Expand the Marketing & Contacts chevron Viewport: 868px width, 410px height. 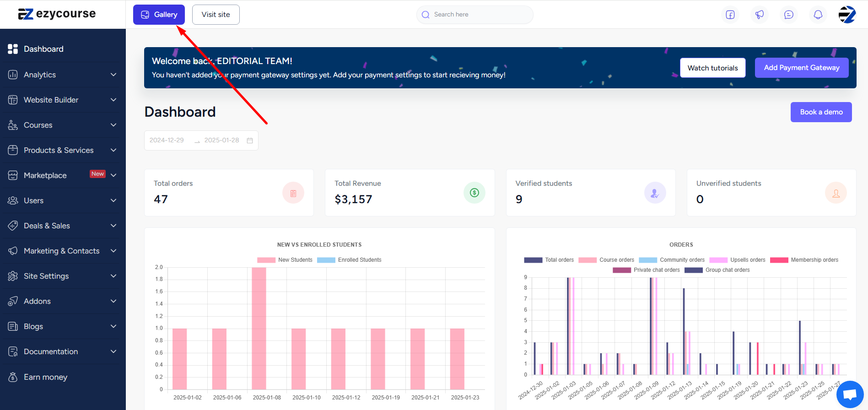[x=113, y=251]
